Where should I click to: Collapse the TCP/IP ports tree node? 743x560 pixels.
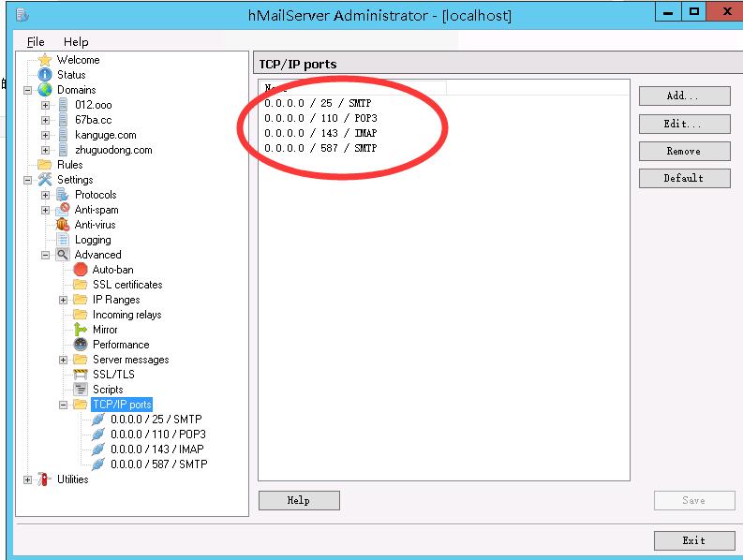pyautogui.click(x=63, y=405)
